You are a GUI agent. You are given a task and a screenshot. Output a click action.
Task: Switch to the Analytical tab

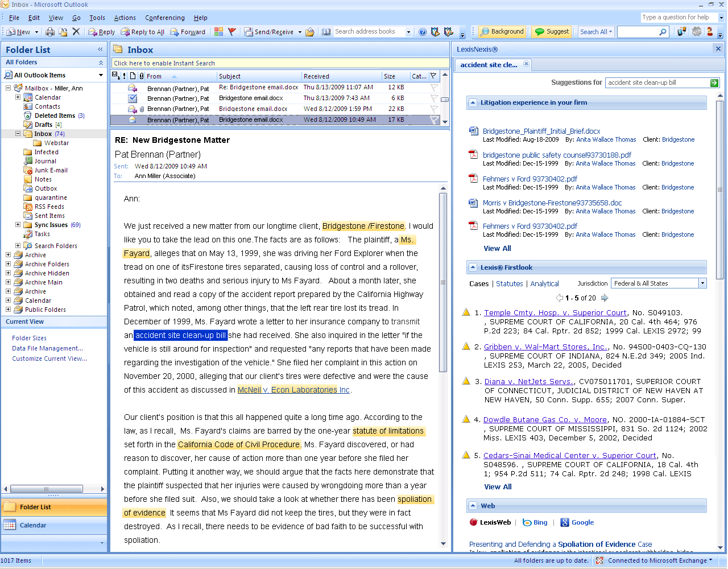pos(544,283)
